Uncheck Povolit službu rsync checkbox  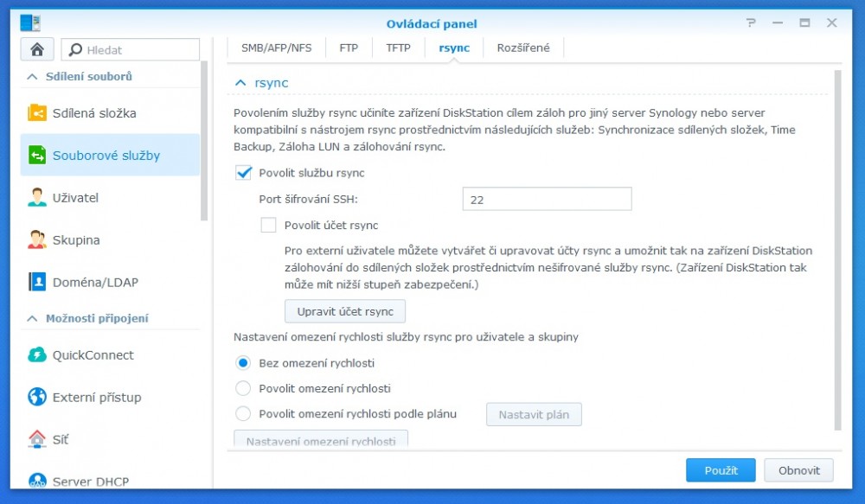click(243, 173)
